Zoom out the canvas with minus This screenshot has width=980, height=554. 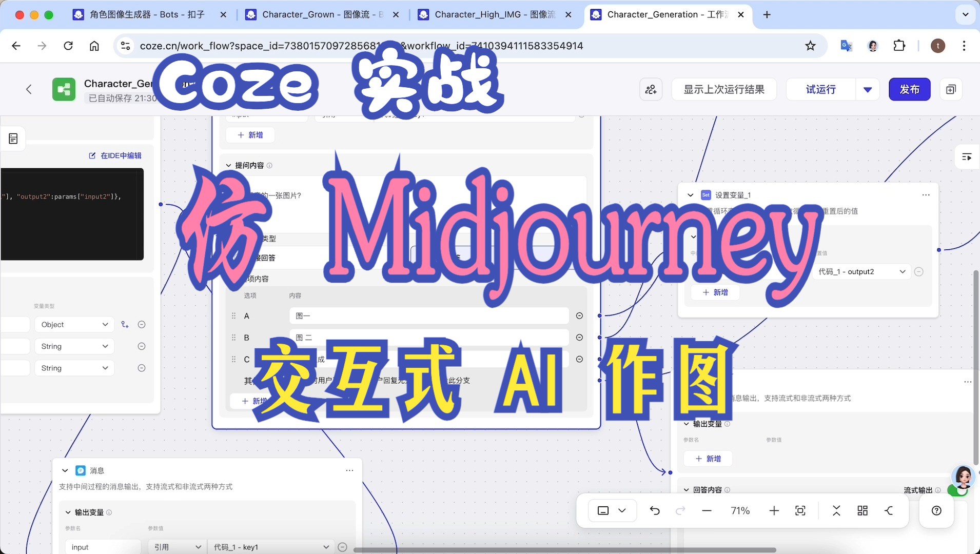coord(707,510)
